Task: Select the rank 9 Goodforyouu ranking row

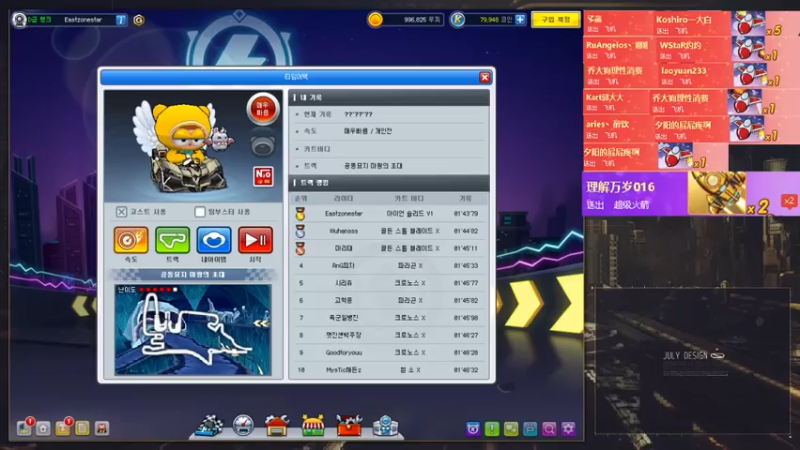Action: (x=389, y=353)
